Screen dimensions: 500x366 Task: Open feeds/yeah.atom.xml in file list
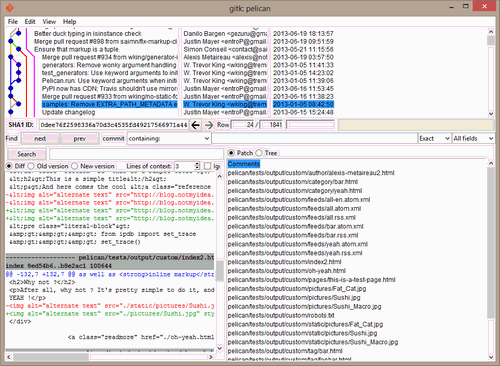(298, 244)
